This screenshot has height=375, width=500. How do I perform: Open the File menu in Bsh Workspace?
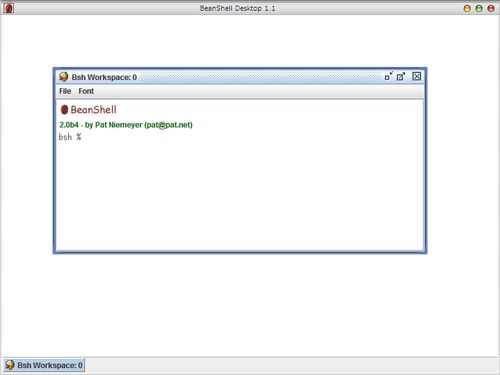click(x=65, y=91)
